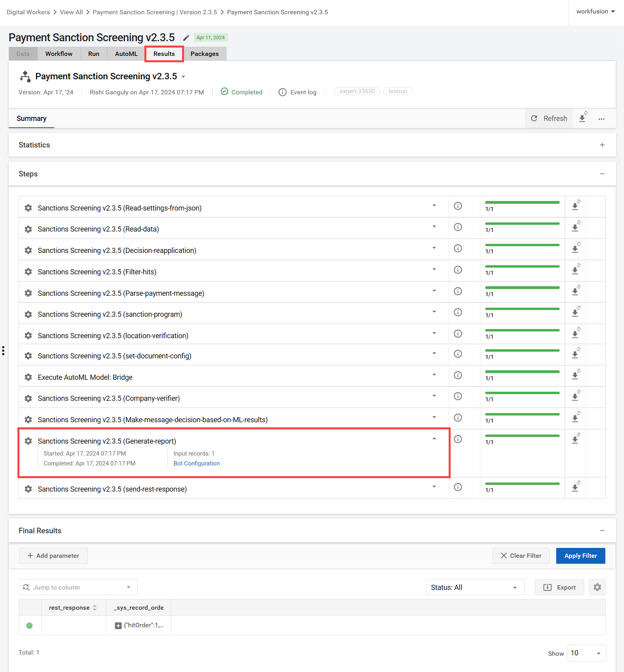The height and width of the screenshot is (672, 624).
Task: Click the sanction-program step progress bar
Action: coord(522,309)
